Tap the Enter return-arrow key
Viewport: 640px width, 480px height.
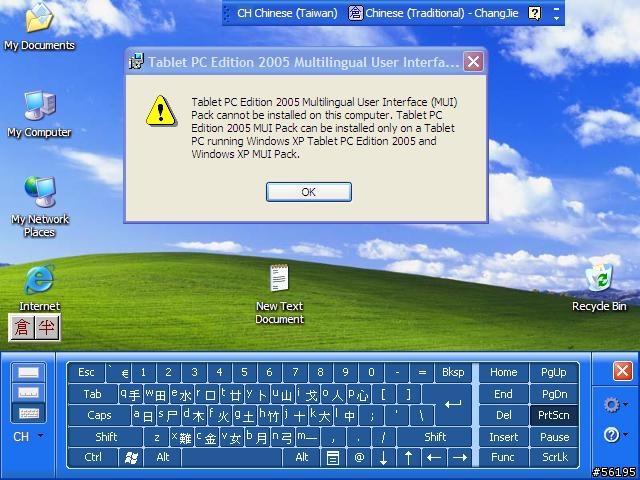[453, 404]
